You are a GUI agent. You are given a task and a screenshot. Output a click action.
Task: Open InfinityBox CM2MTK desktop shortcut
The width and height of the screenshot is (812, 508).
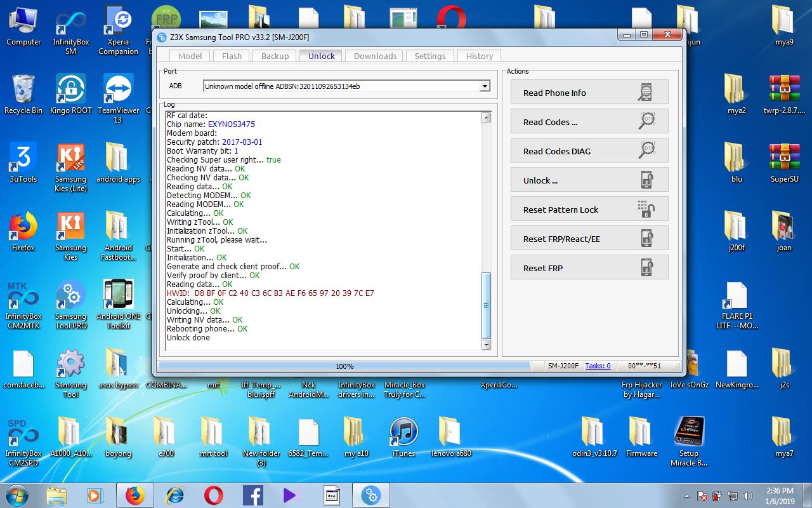[23, 304]
